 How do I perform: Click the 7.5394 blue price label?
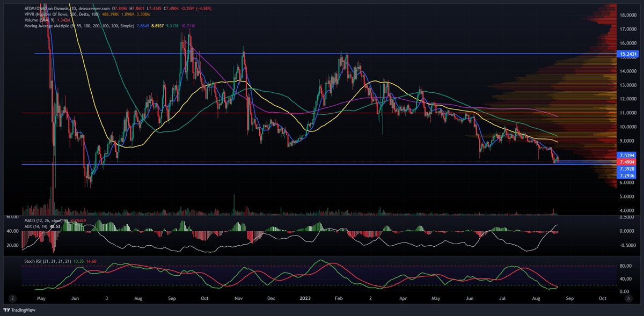[627, 155]
